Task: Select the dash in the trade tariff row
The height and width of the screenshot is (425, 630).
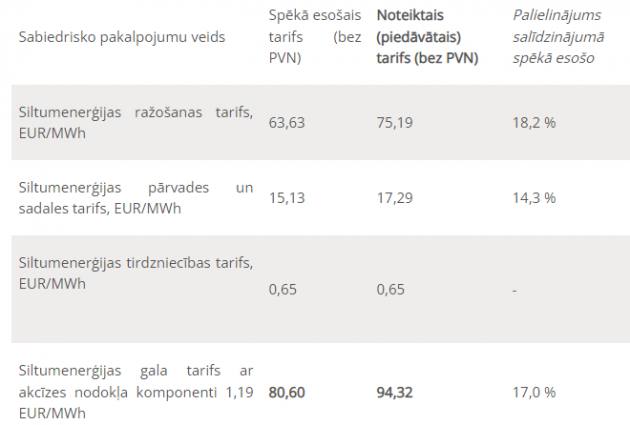Action: click(x=514, y=290)
